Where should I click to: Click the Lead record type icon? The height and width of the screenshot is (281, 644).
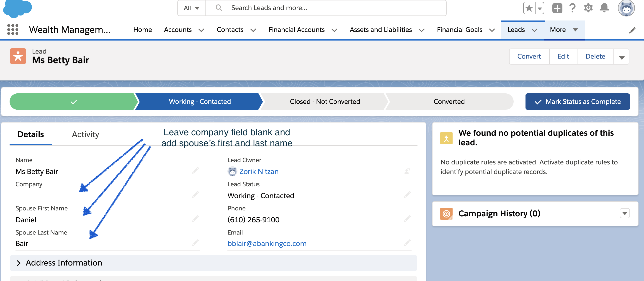(19, 56)
